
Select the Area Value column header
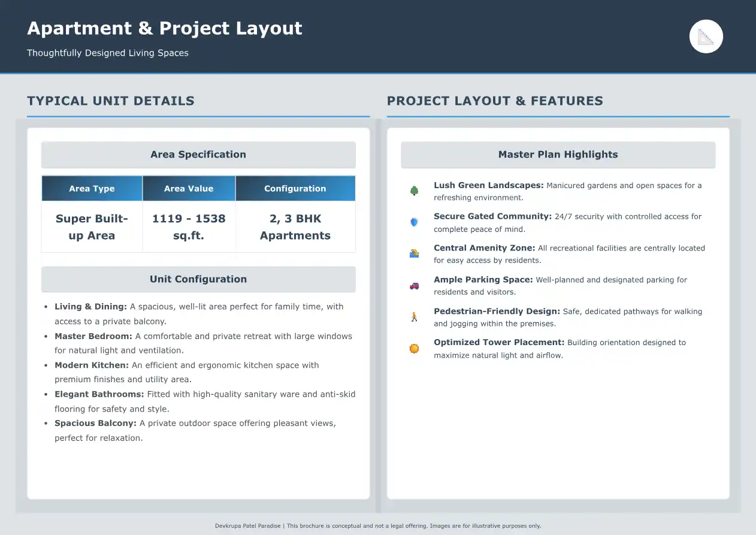(189, 189)
